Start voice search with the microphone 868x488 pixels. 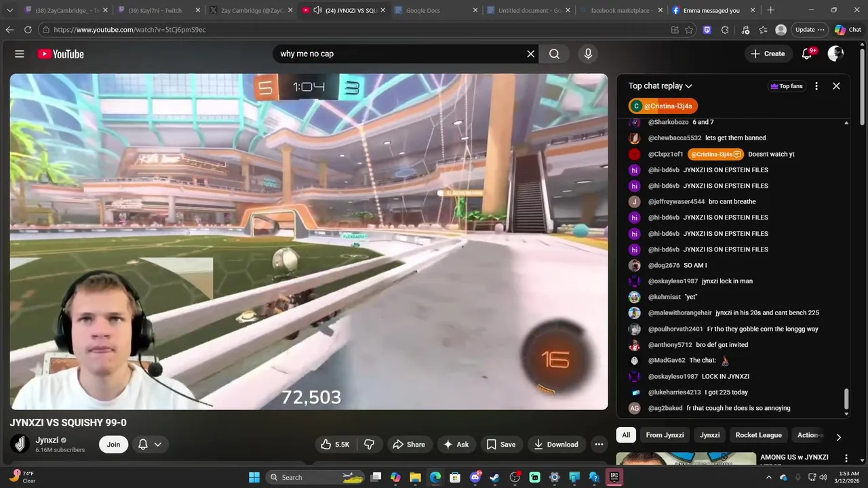click(x=588, y=54)
